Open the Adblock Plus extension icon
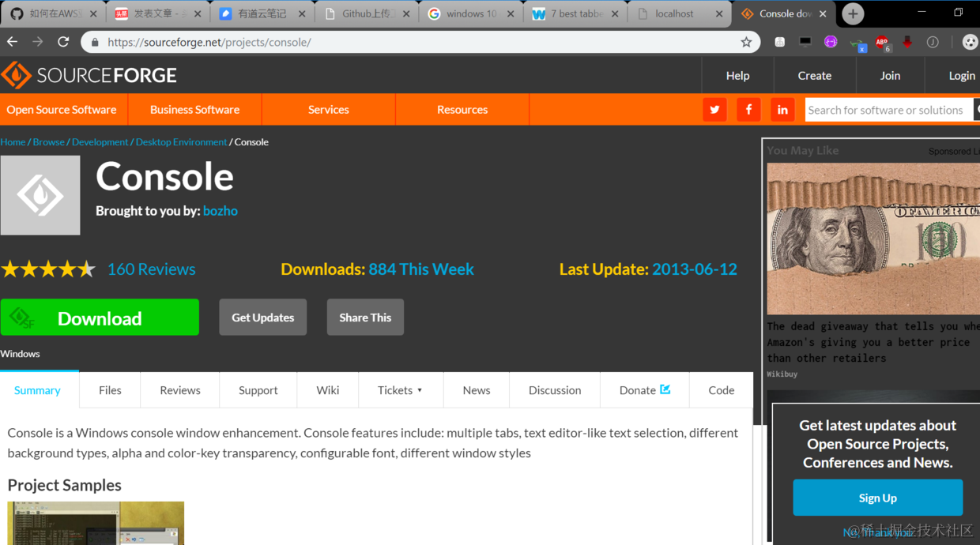This screenshot has height=545, width=980. click(882, 43)
